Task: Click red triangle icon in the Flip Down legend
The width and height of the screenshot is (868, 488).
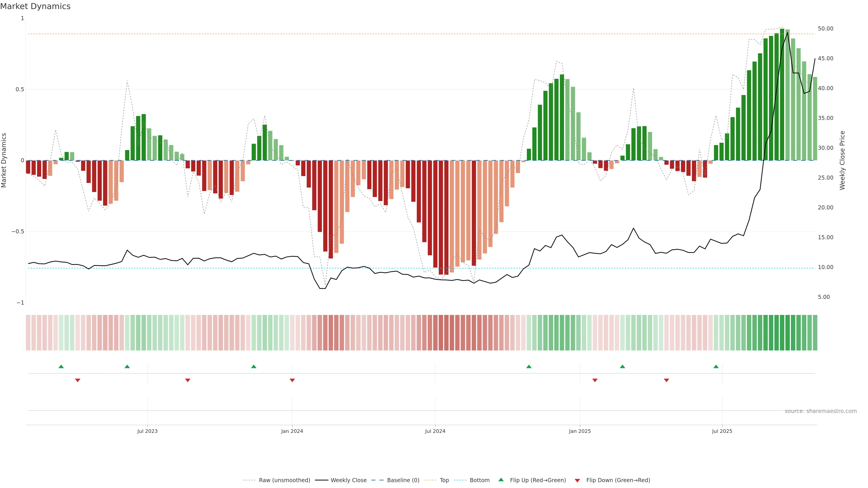Action: [x=577, y=480]
